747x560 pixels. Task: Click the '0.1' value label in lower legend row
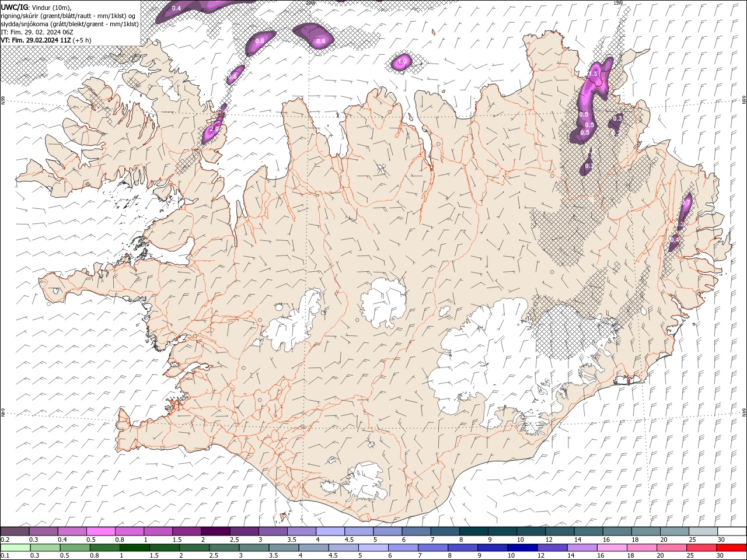pos(5,556)
